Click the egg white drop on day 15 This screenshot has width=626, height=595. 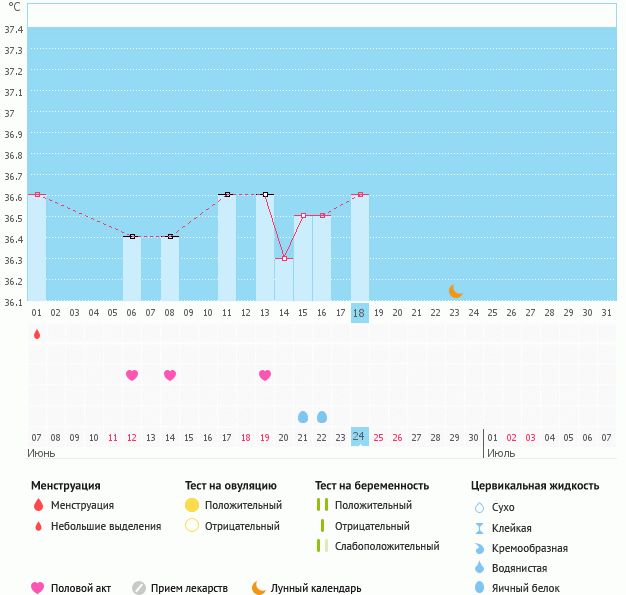click(x=303, y=417)
